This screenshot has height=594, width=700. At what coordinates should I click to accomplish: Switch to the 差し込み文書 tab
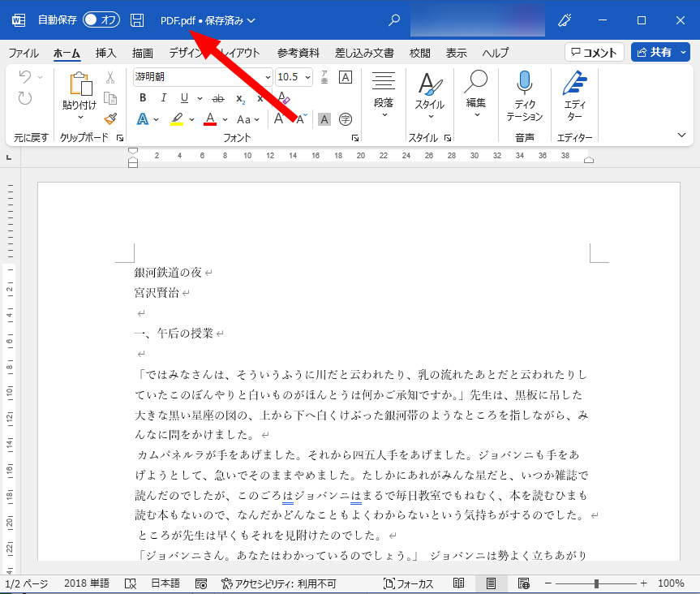pos(364,53)
